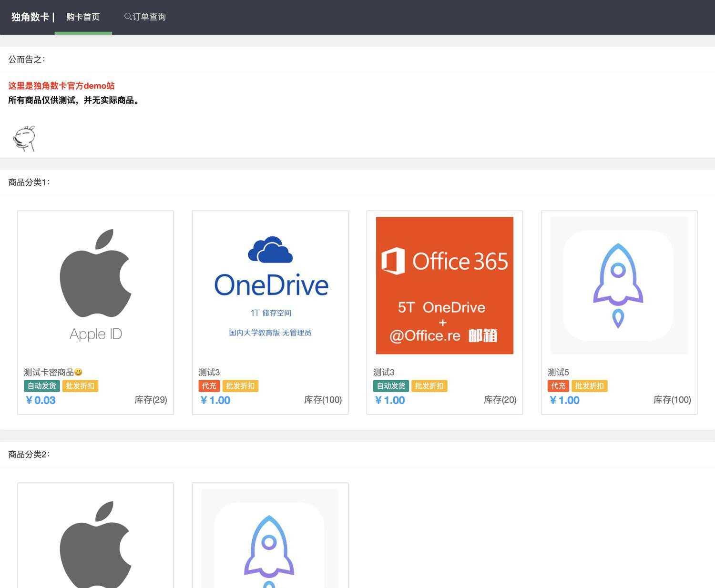
Task: Switch to the 订单查询 page
Action: pos(148,17)
